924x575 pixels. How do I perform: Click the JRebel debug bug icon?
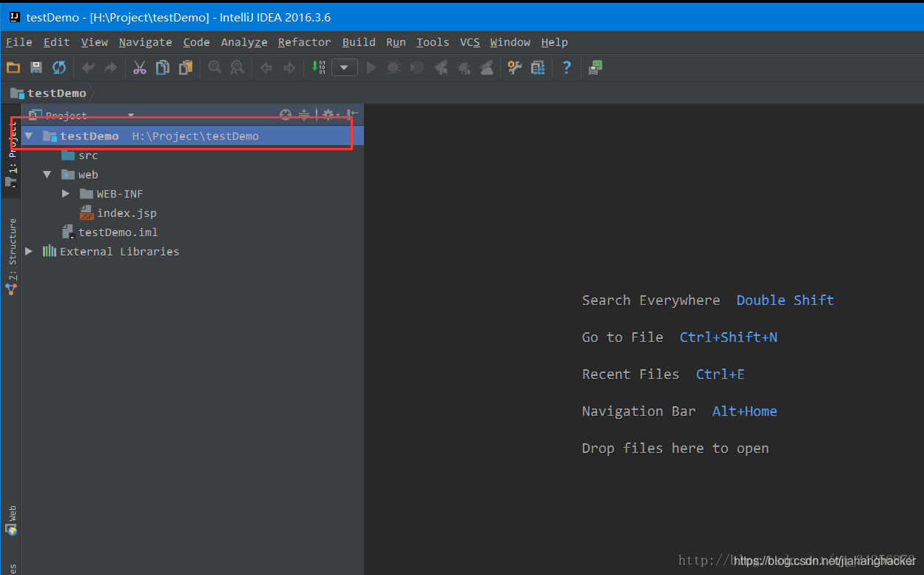point(464,67)
